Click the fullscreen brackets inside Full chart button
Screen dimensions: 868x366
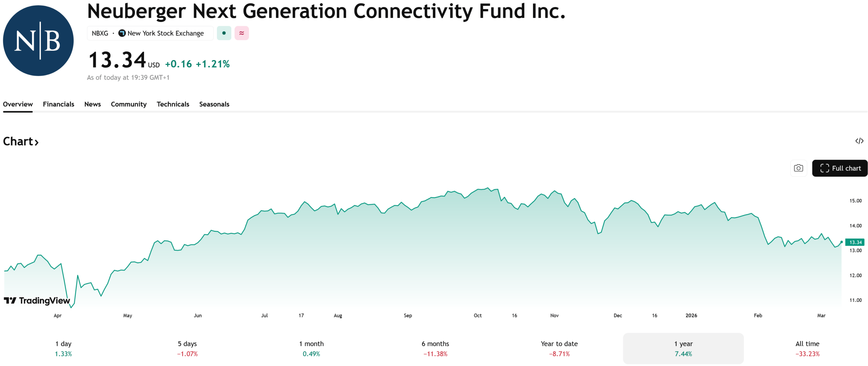[824, 168]
